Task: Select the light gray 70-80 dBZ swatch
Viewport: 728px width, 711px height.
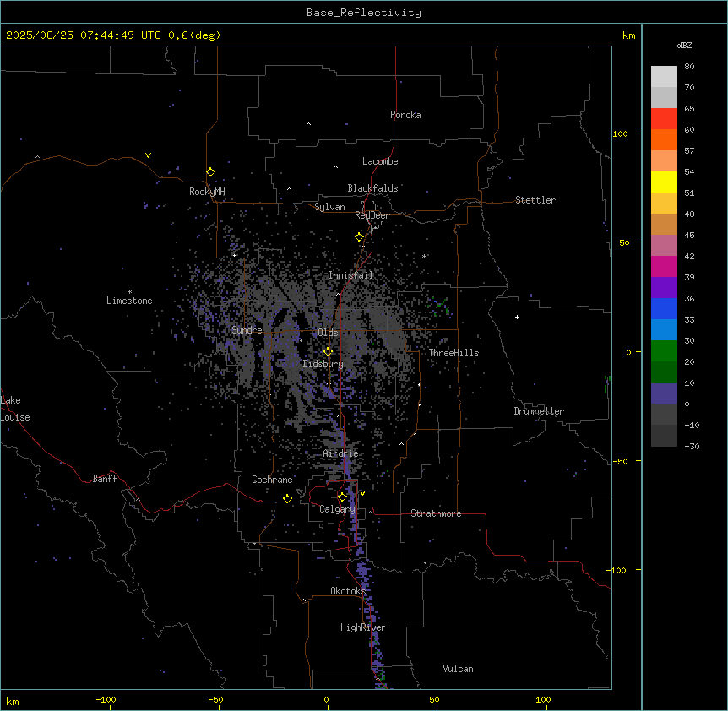Action: [x=664, y=76]
